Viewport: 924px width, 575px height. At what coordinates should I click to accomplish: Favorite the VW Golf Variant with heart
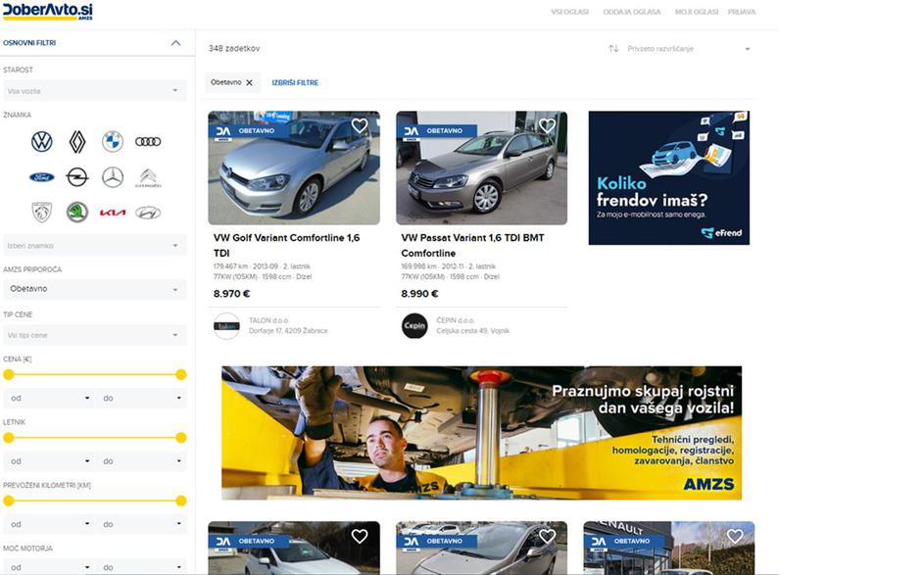(360, 126)
